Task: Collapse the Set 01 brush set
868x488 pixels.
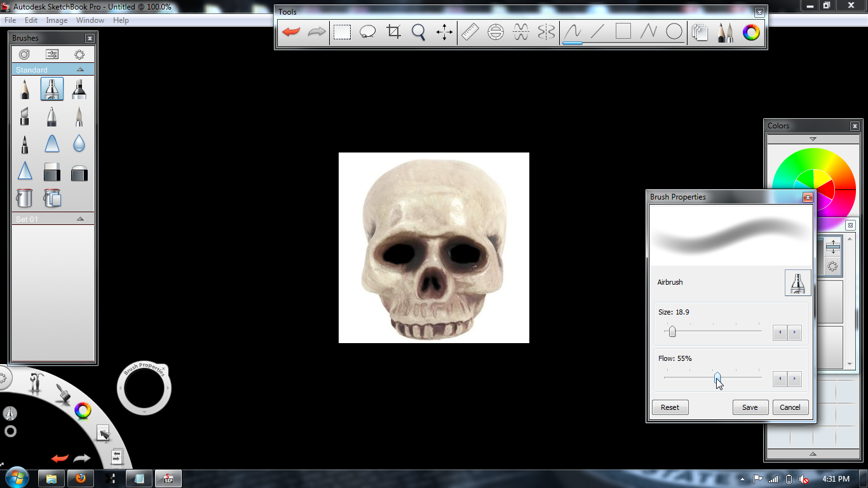Action: 80,219
